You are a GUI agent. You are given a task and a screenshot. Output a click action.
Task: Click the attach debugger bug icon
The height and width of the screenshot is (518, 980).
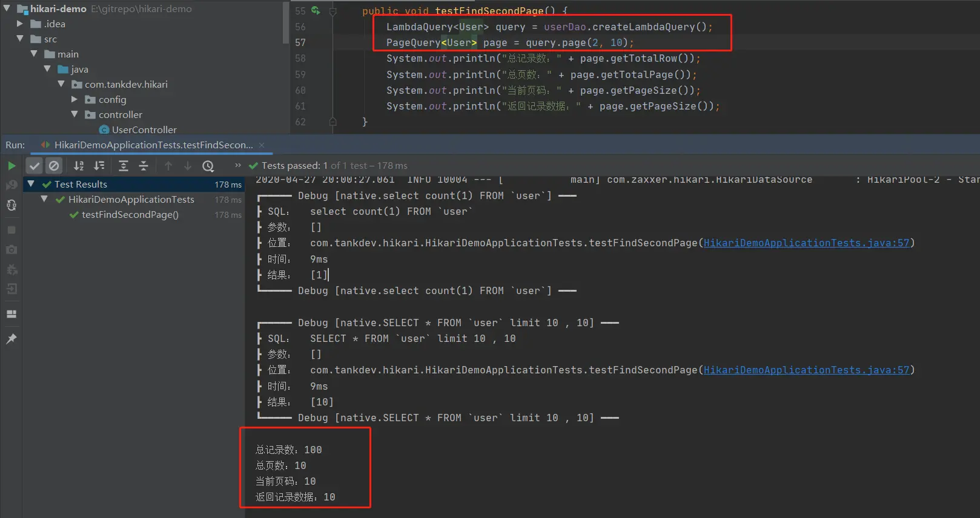(12, 269)
